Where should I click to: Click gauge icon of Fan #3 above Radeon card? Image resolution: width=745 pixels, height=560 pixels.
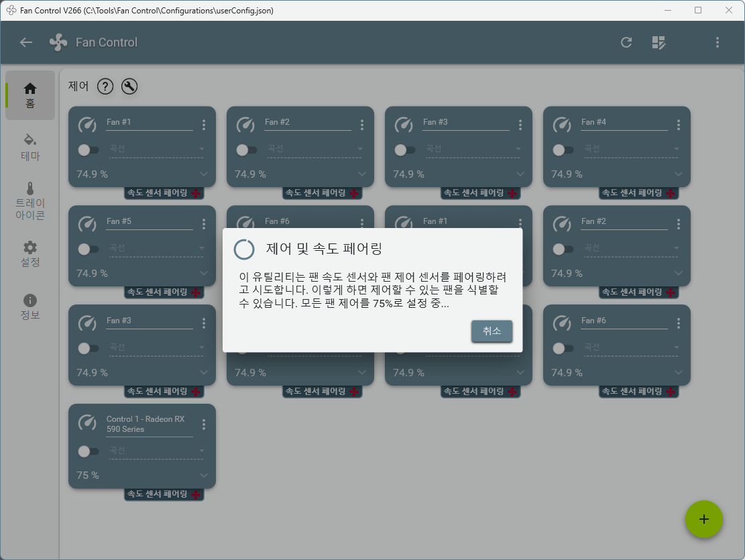click(87, 323)
